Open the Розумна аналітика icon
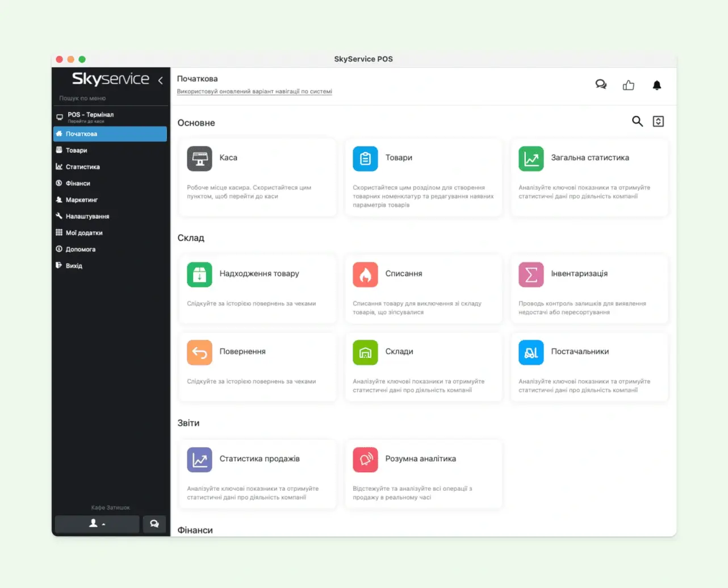728x588 pixels. click(365, 460)
